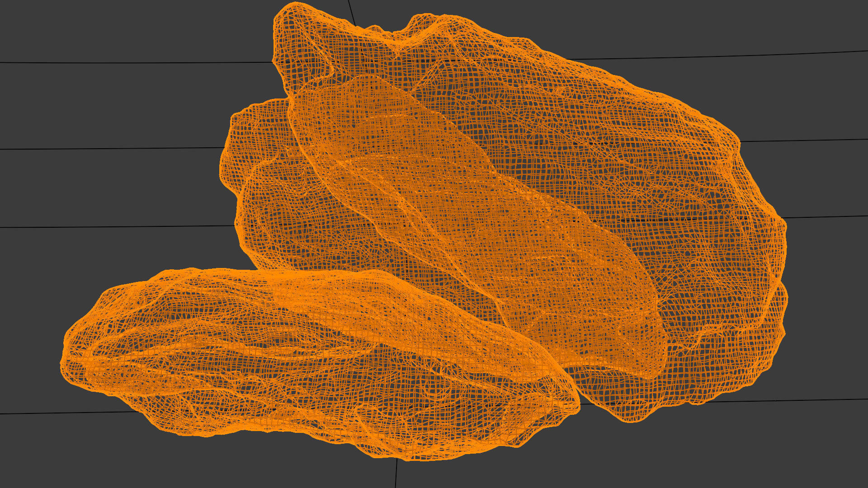Click the large rear wireframe rock mesh
Screen dimensions: 868x488
pyautogui.click(x=610, y=136)
